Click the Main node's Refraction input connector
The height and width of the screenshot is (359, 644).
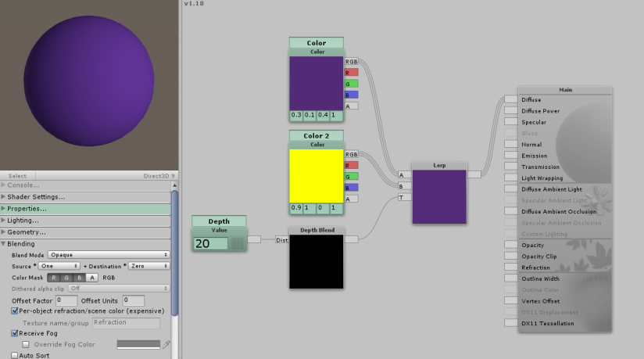click(x=511, y=267)
